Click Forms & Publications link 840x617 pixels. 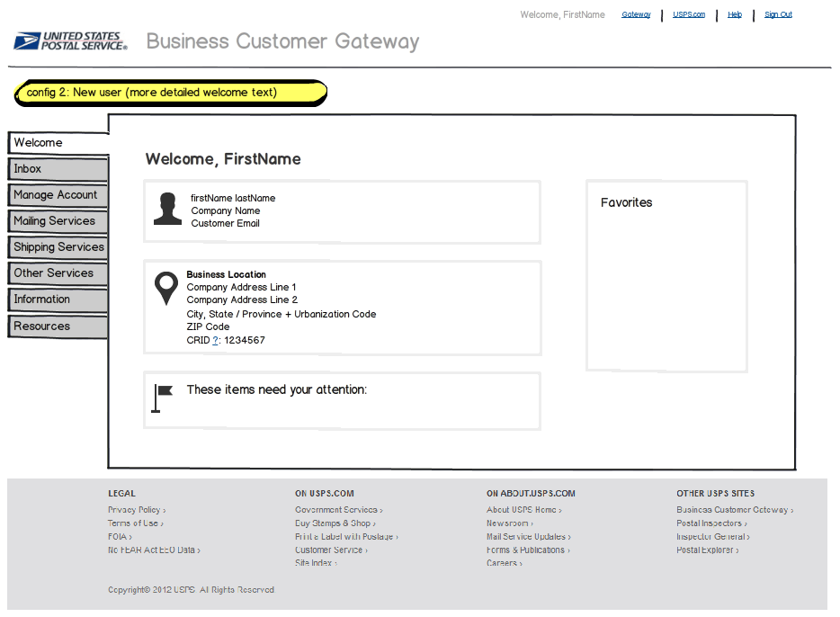pyautogui.click(x=528, y=550)
